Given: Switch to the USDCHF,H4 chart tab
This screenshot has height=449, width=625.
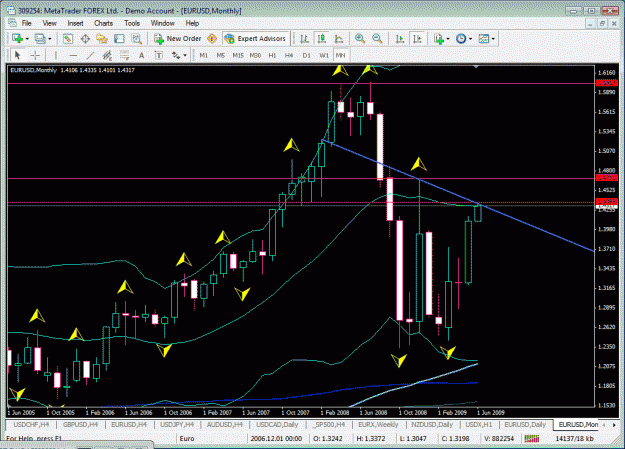Looking at the screenshot, I should pos(31,425).
